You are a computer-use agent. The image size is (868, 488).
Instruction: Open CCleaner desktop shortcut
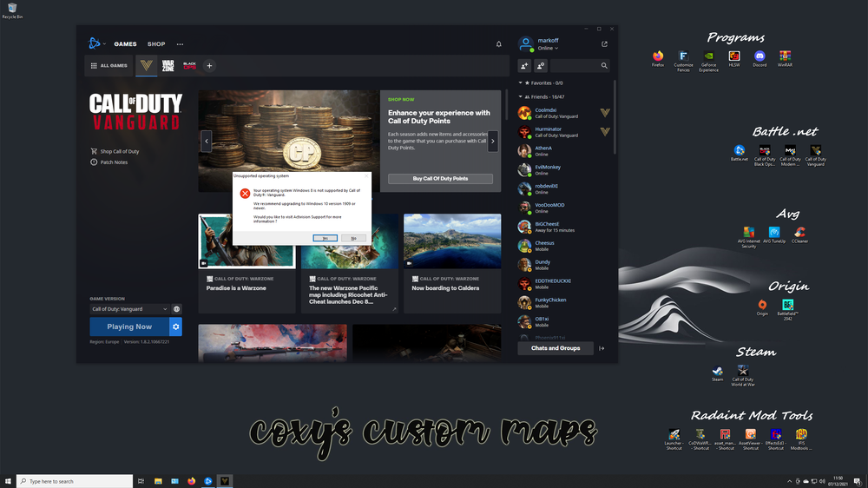(799, 234)
